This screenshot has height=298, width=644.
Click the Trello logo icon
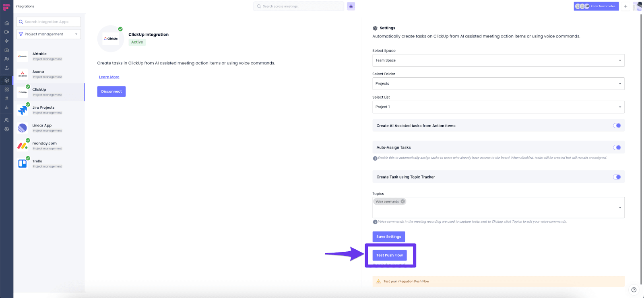pyautogui.click(x=23, y=163)
